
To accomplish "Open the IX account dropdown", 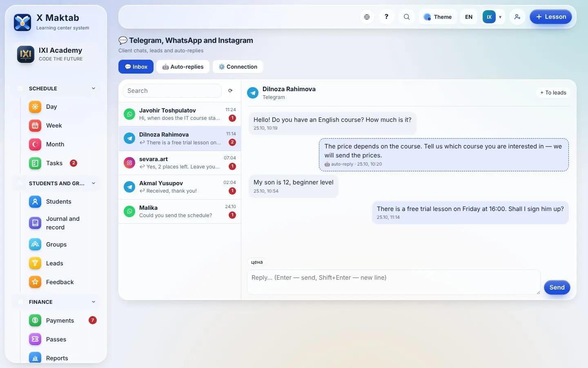I will [x=493, y=17].
